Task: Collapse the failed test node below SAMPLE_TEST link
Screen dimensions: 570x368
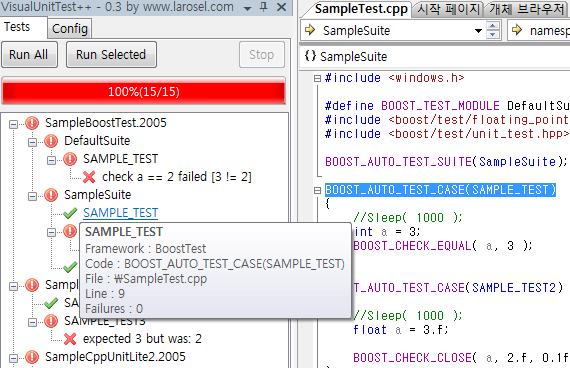Action: [51, 232]
